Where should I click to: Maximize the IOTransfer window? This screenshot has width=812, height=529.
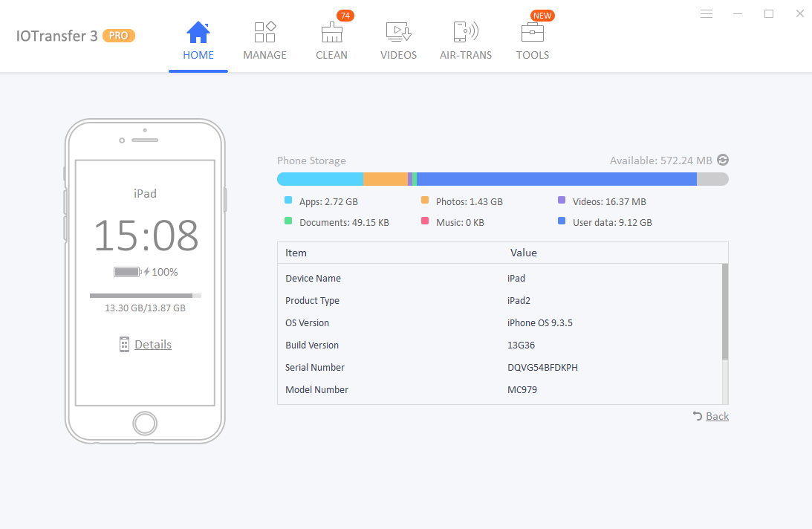tap(769, 13)
